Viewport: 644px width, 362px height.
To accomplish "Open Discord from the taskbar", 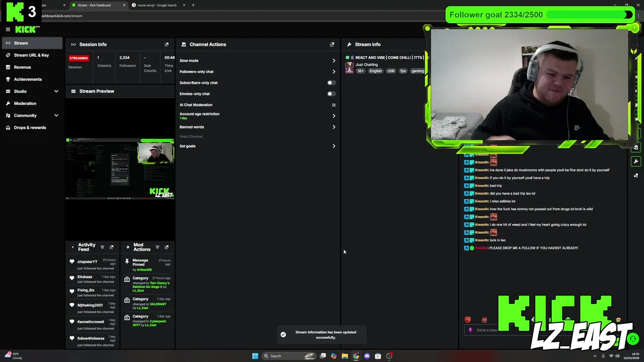I will 367,356.
